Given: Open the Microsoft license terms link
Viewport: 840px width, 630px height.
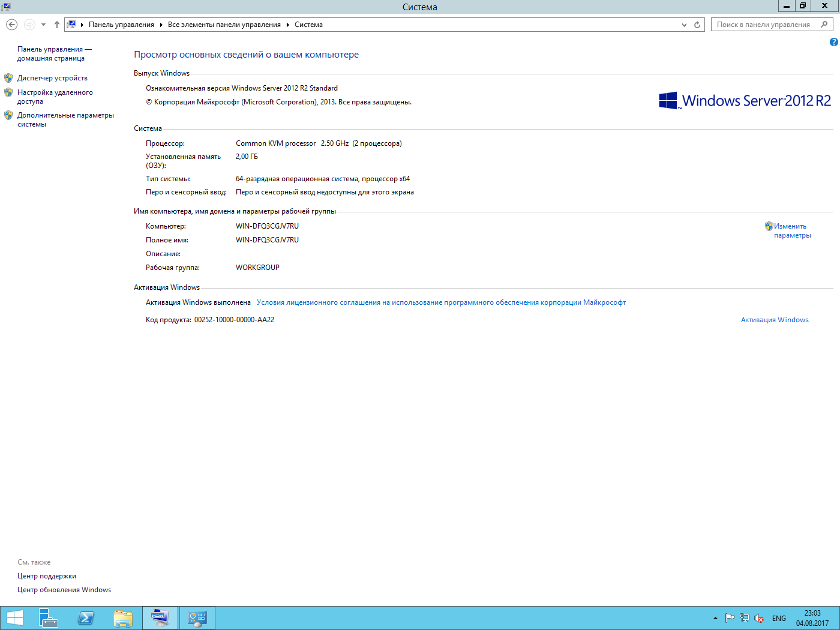Looking at the screenshot, I should tap(441, 302).
